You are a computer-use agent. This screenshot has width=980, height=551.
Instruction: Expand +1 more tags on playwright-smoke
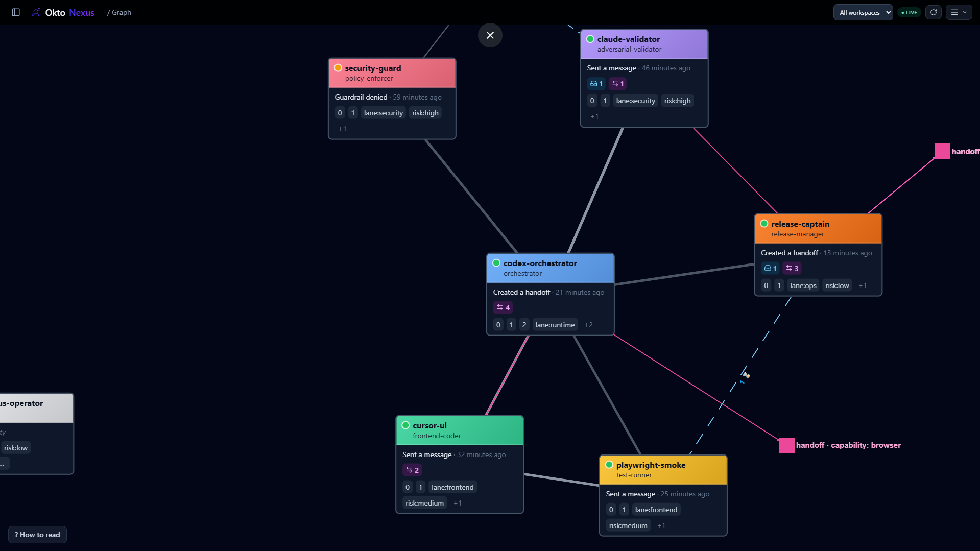661,526
